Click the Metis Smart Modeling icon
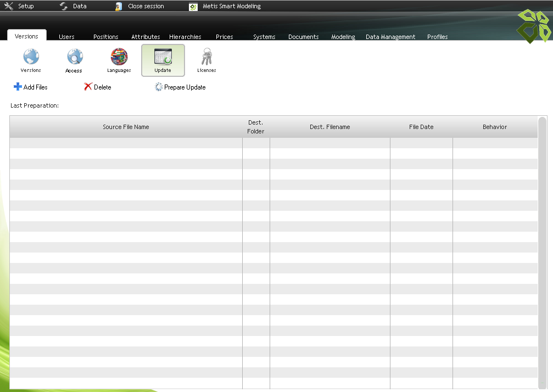 (x=193, y=7)
